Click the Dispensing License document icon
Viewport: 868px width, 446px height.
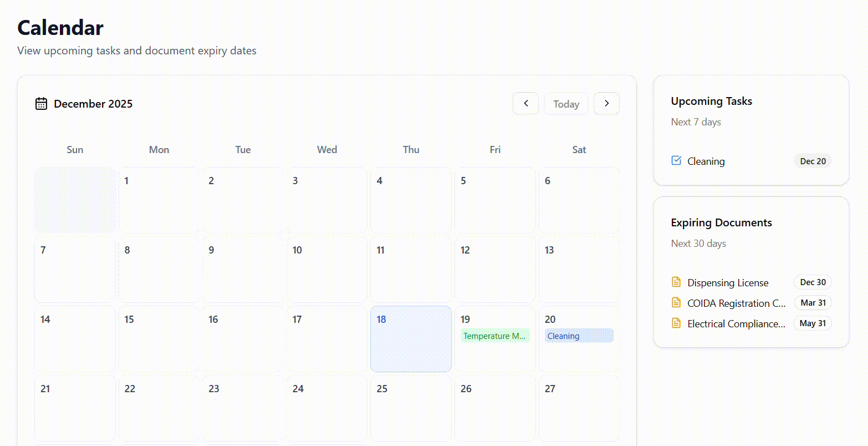click(x=676, y=281)
